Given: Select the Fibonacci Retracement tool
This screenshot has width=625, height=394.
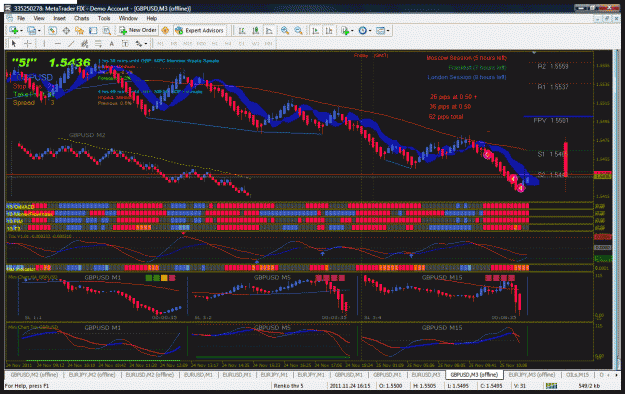Looking at the screenshot, I should [x=98, y=43].
